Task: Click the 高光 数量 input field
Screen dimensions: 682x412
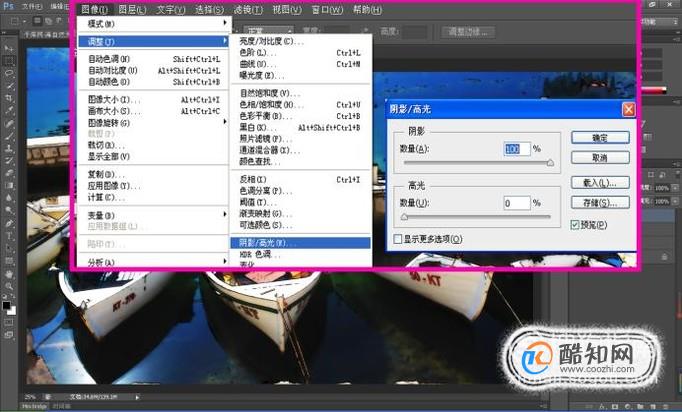Action: click(517, 203)
